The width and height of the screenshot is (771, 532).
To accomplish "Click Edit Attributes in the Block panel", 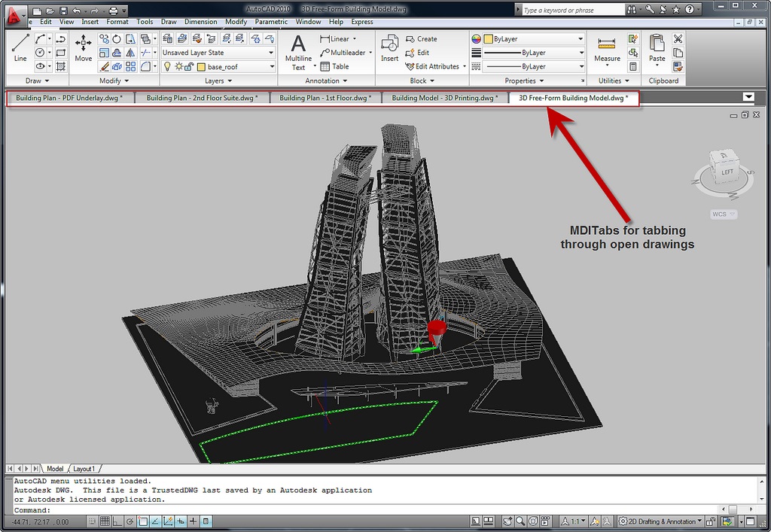I will 434,66.
